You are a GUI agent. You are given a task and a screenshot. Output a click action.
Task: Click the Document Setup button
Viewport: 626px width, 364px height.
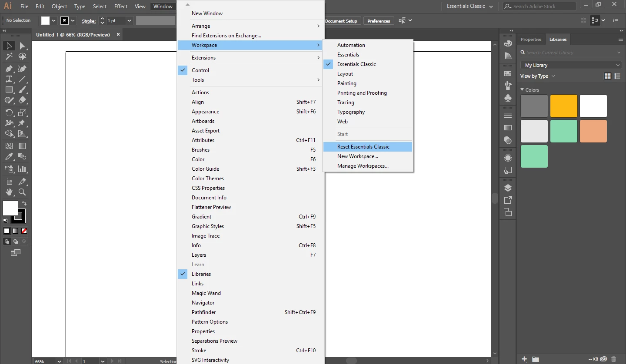pyautogui.click(x=341, y=21)
